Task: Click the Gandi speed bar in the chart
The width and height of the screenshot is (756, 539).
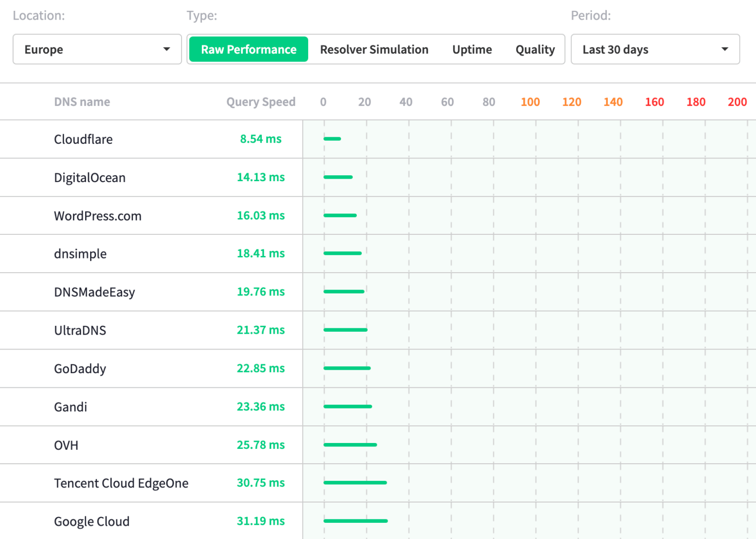Action: (347, 407)
